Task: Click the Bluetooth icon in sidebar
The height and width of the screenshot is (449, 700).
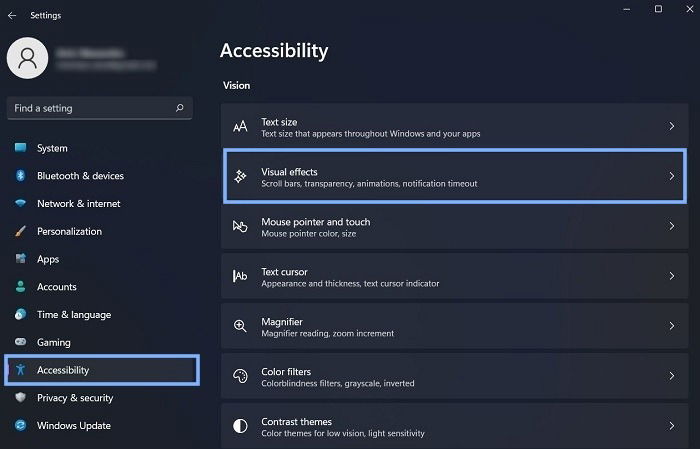Action: tap(21, 175)
